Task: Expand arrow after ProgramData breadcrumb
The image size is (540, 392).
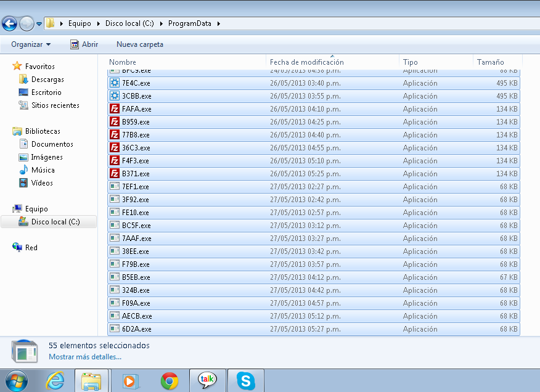Action: coord(218,23)
